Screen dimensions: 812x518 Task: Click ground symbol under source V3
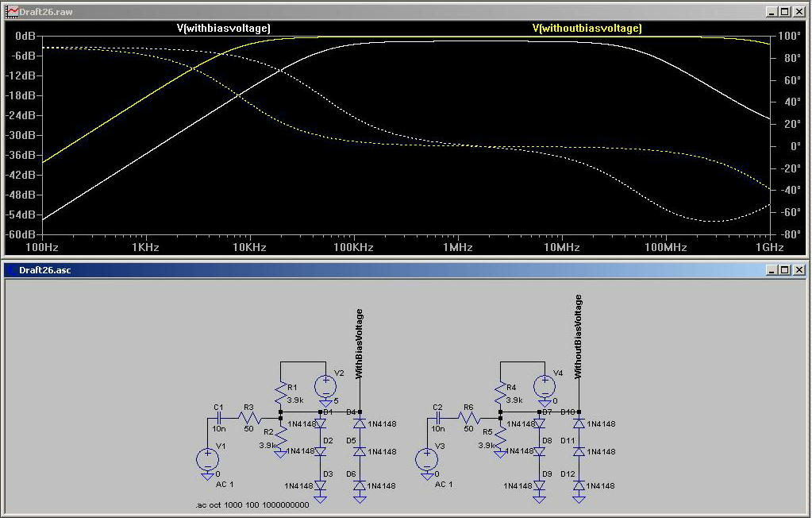(427, 475)
